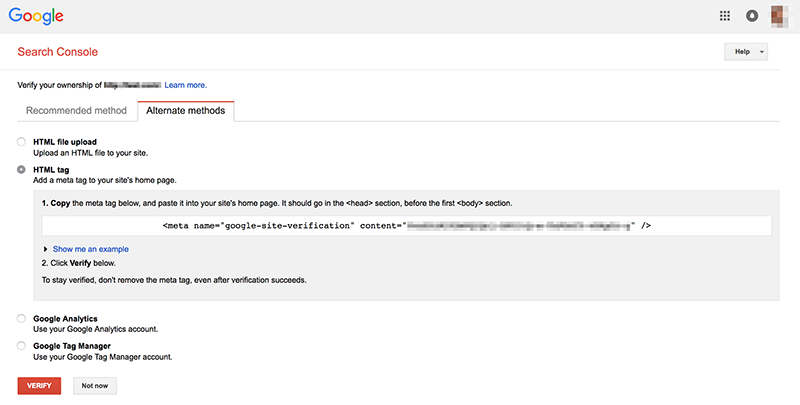Viewport: 800px width, 405px height.
Task: Open the account profile avatar
Action: click(x=779, y=16)
